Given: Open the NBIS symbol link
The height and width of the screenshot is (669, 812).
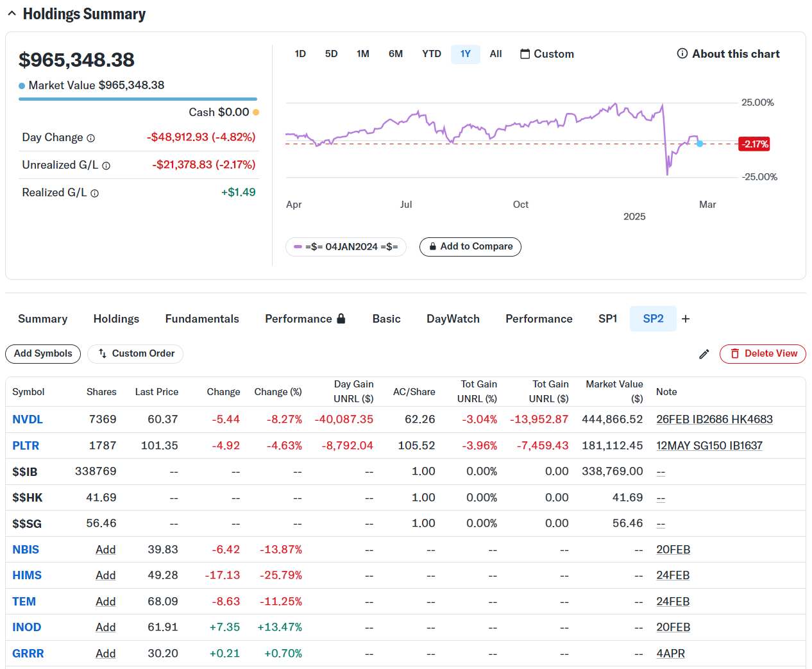Looking at the screenshot, I should (x=26, y=550).
